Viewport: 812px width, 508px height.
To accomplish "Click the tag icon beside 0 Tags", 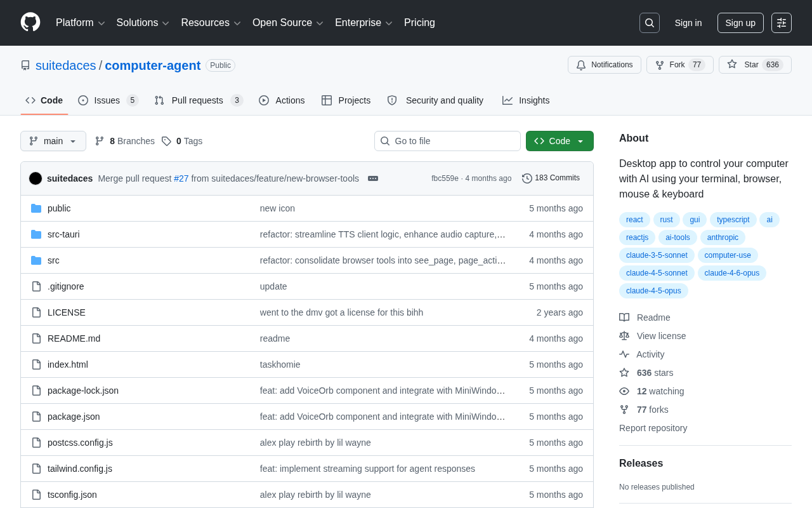I will pyautogui.click(x=166, y=141).
